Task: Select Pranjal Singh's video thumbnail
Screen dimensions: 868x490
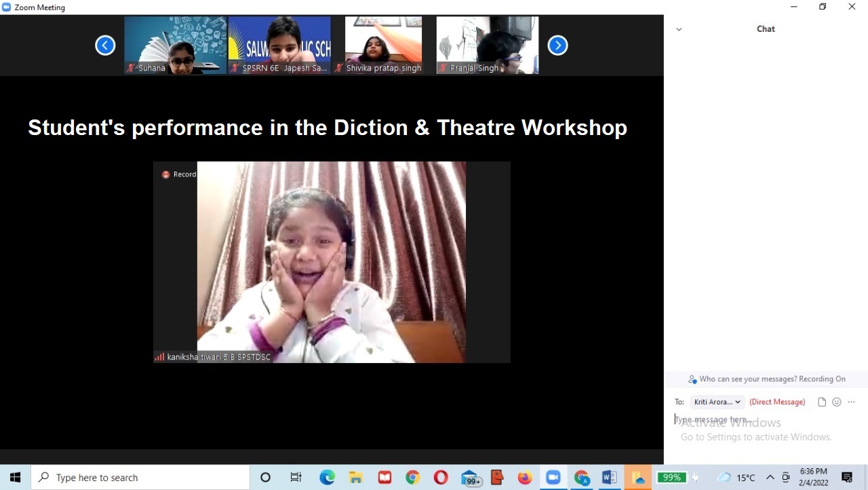Action: (487, 45)
